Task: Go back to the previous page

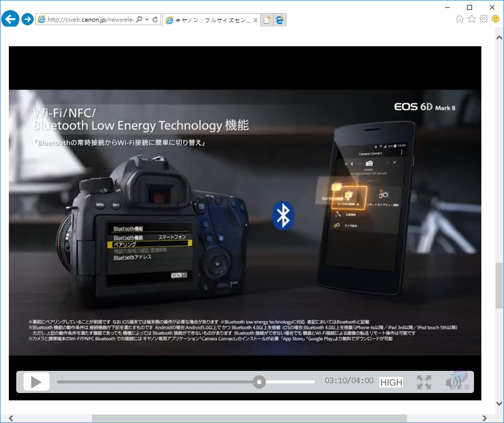Action: click(10, 19)
